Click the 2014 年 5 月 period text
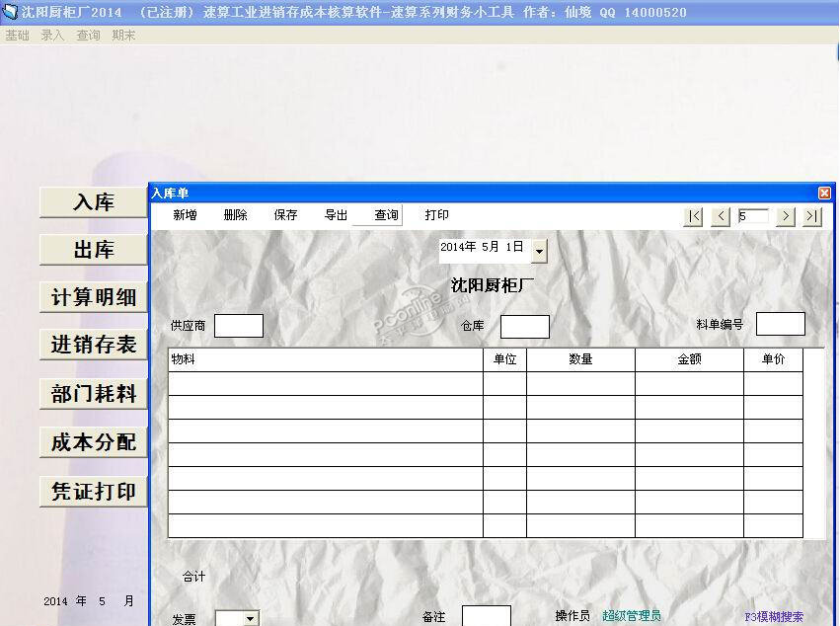Image resolution: width=840 pixels, height=626 pixels. (x=89, y=601)
